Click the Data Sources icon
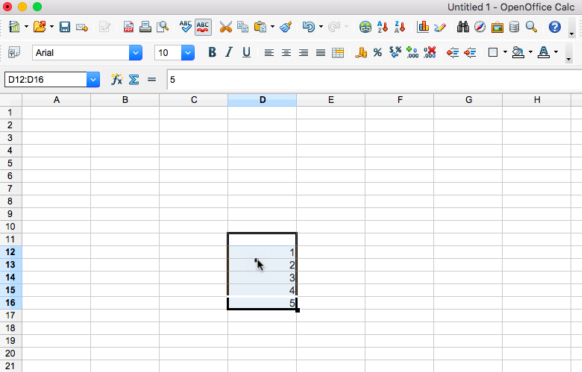This screenshot has height=372, width=582. coord(514,27)
